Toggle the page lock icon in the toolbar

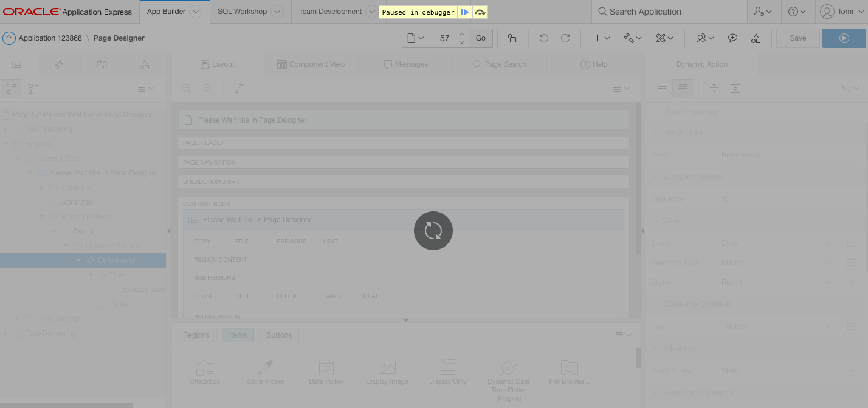click(512, 38)
